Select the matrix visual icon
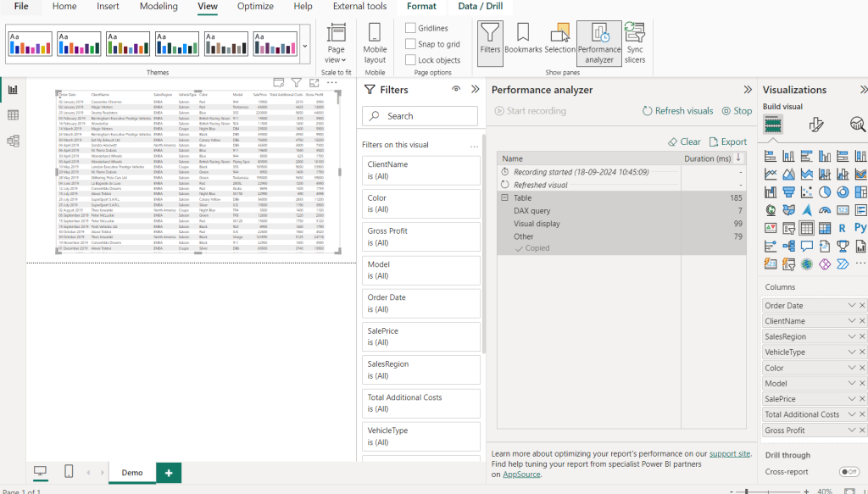The image size is (868, 494). [x=825, y=228]
